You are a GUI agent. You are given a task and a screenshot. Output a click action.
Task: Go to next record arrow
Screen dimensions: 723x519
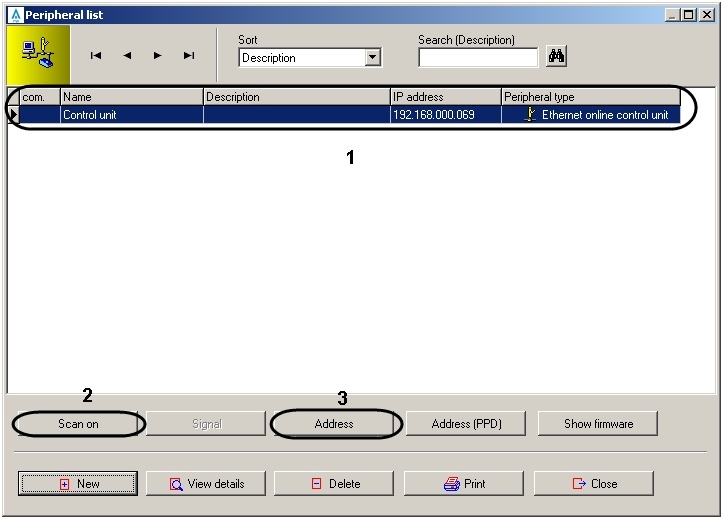[158, 56]
